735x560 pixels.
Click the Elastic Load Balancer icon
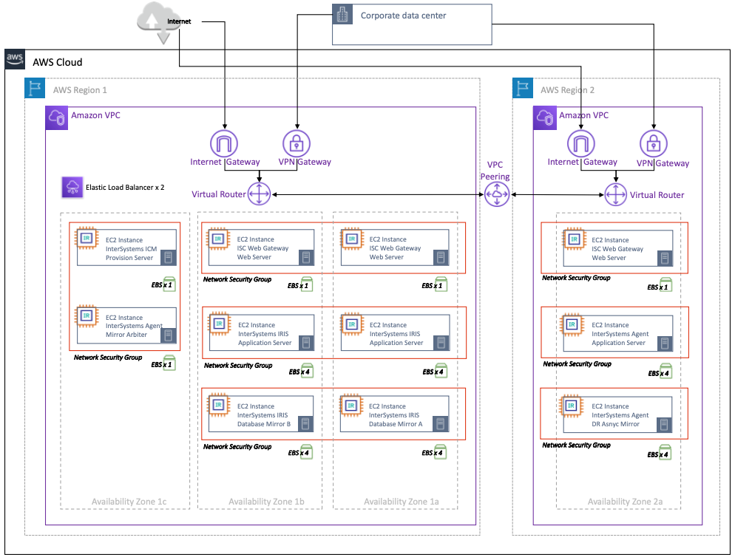click(72, 187)
